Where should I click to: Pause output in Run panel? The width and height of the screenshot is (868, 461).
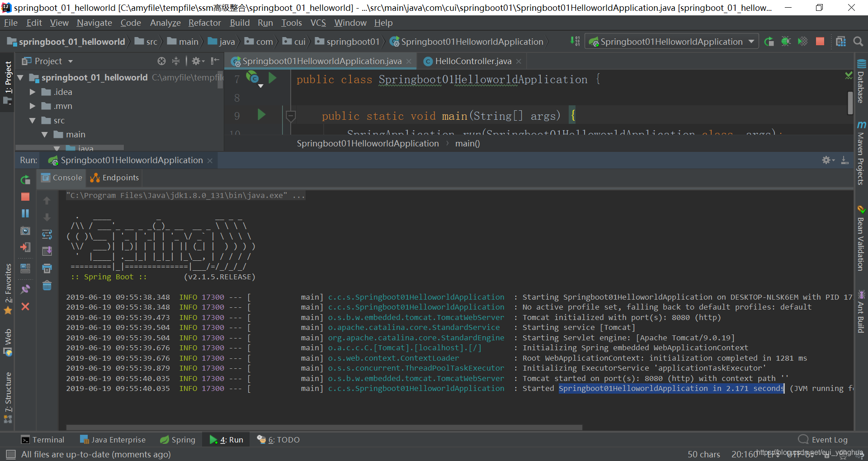point(25,213)
